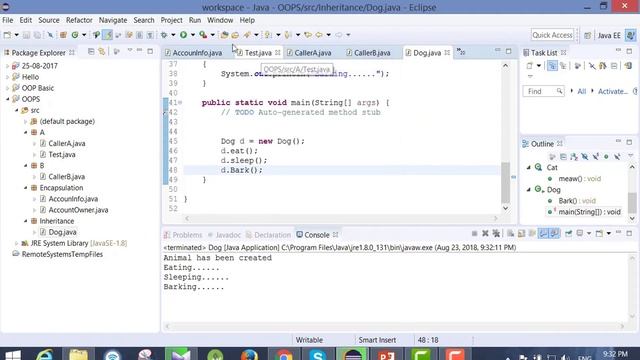Click Remove Launch X icon in Console

tap(485, 233)
